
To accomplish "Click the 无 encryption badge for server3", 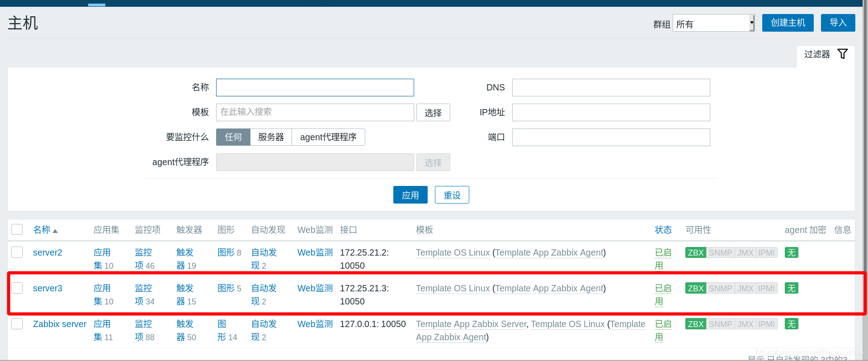I will [x=791, y=288].
